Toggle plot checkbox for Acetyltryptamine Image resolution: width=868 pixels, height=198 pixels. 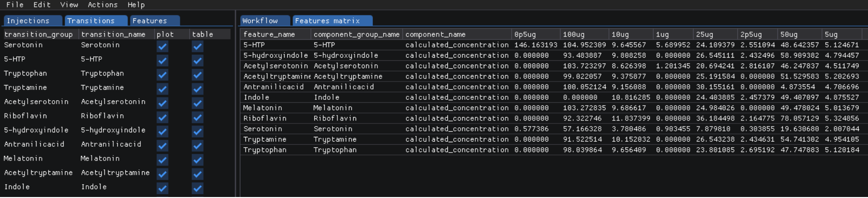163,174
